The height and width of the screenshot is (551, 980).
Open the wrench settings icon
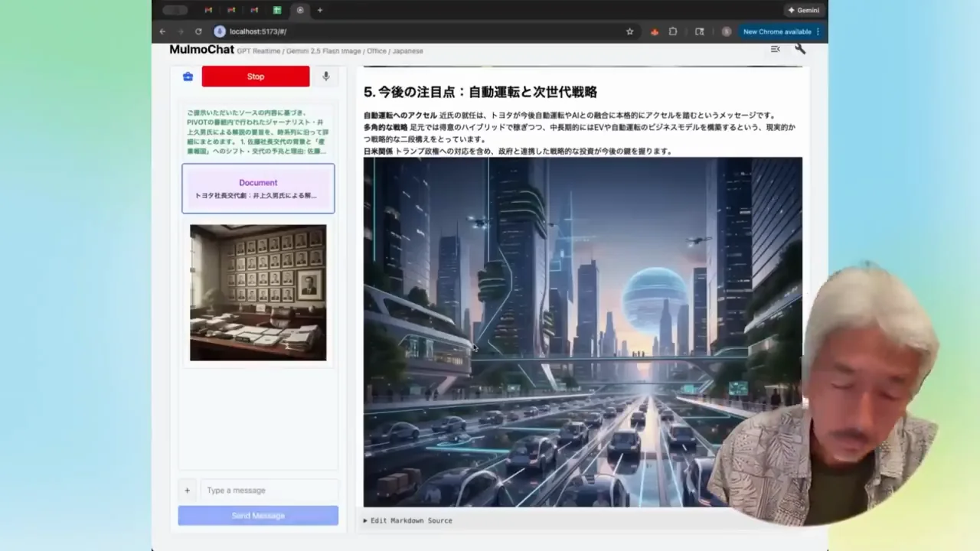click(800, 49)
